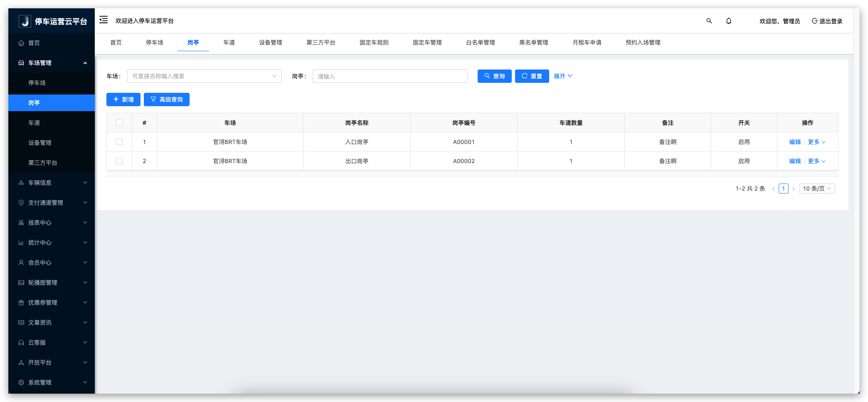Expand the 会员中心 sidebar menu

85,263
